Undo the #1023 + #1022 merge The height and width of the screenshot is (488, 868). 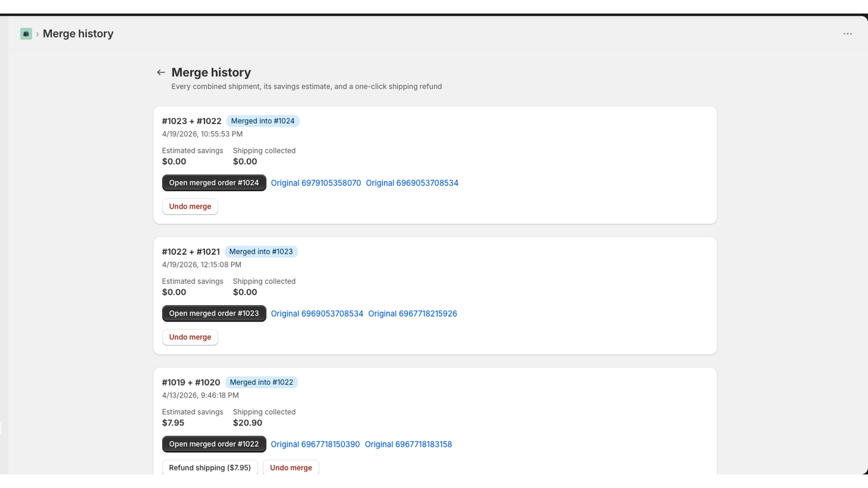click(x=190, y=207)
